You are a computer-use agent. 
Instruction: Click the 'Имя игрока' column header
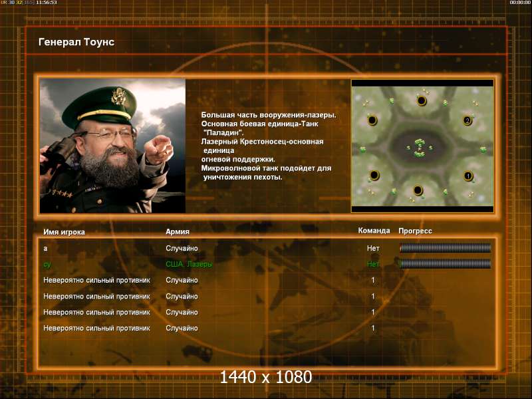click(x=64, y=232)
